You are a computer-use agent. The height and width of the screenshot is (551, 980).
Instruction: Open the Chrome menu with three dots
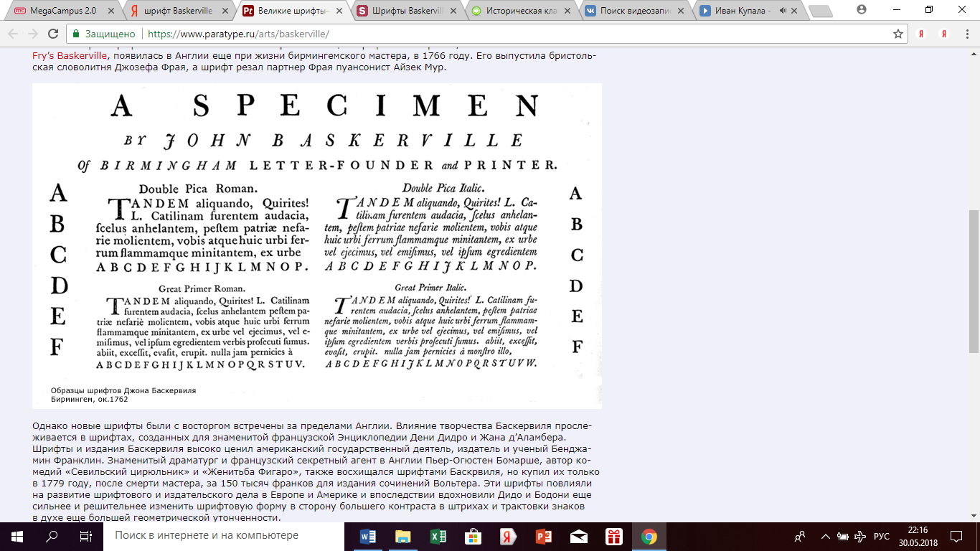(966, 34)
